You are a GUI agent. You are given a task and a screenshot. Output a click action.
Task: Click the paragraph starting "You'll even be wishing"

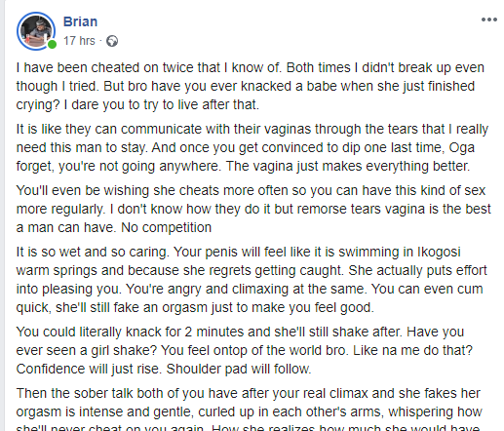[253, 209]
